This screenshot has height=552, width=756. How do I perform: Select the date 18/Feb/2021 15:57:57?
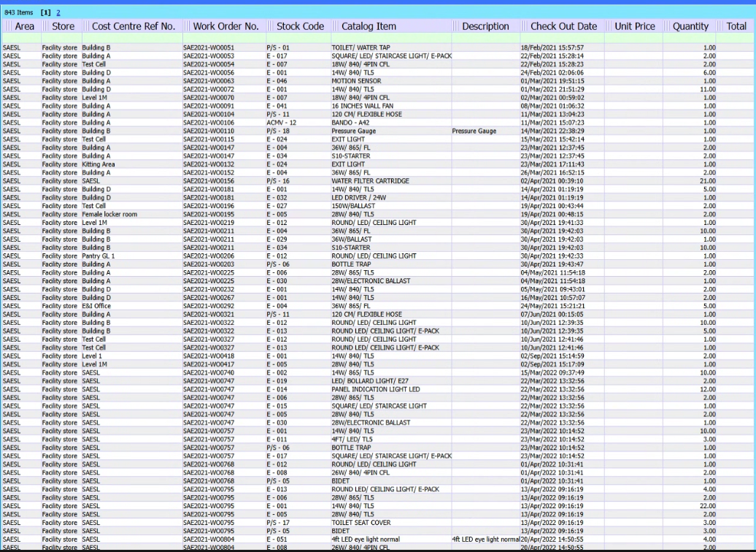pyautogui.click(x=552, y=47)
